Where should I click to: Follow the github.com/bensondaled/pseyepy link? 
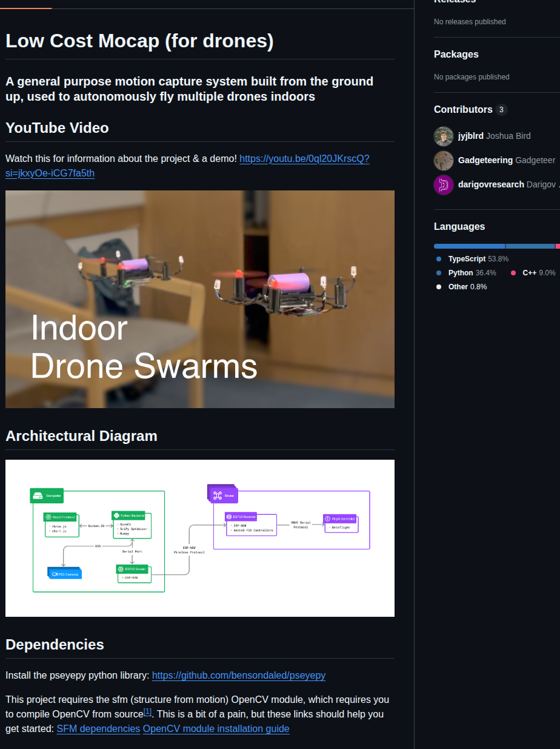click(239, 675)
